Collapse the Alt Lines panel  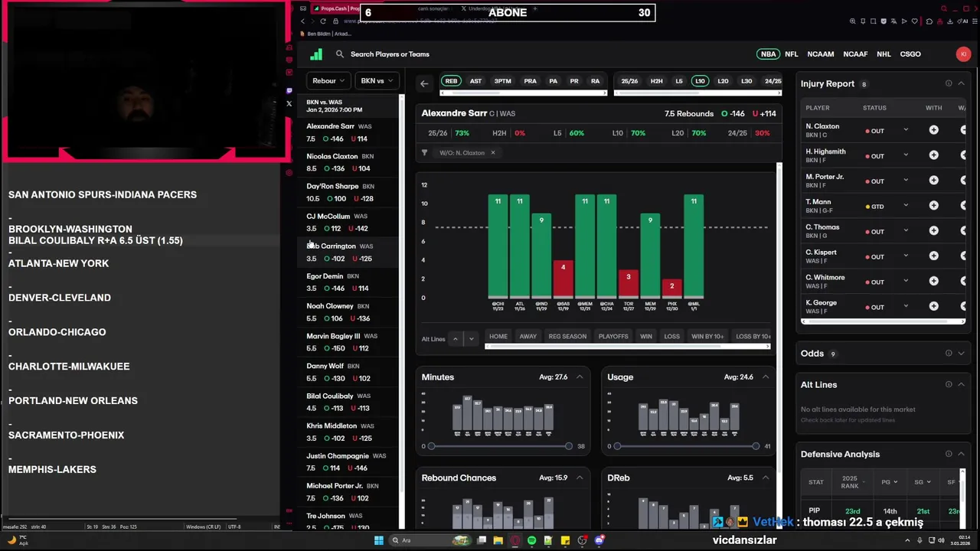pyautogui.click(x=962, y=384)
